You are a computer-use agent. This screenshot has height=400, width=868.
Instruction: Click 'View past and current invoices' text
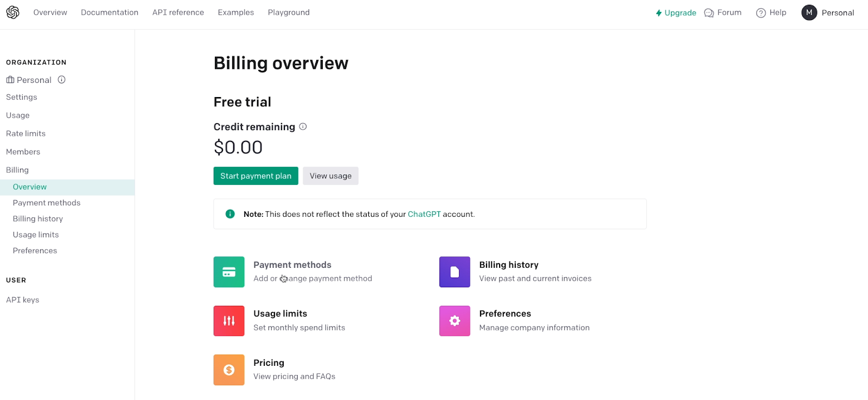click(535, 279)
